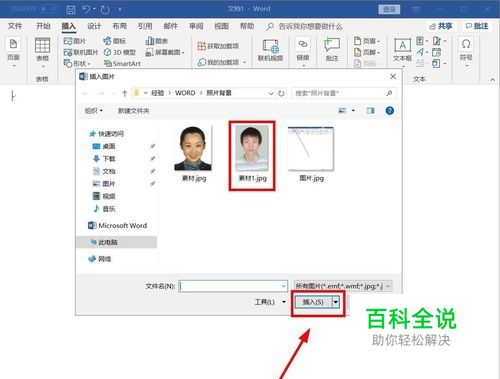
Task: Open the 视图 ribbon tab
Action: coord(221,26)
